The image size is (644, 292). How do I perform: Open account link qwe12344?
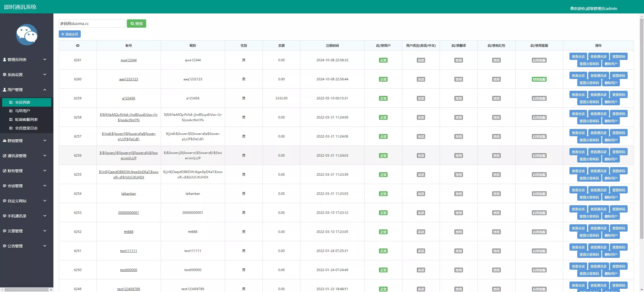pos(128,60)
